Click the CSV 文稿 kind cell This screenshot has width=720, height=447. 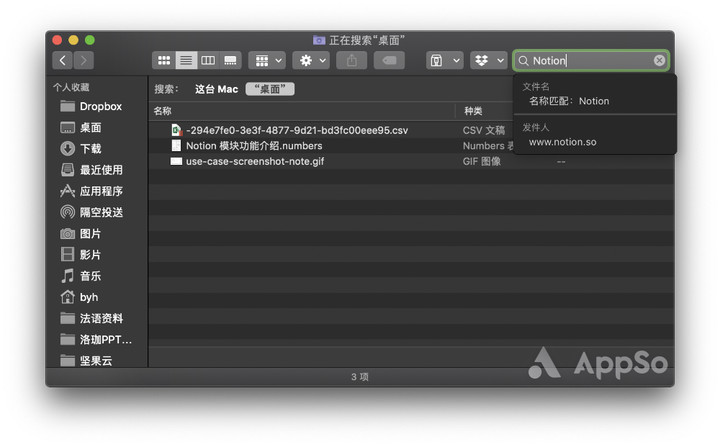484,130
